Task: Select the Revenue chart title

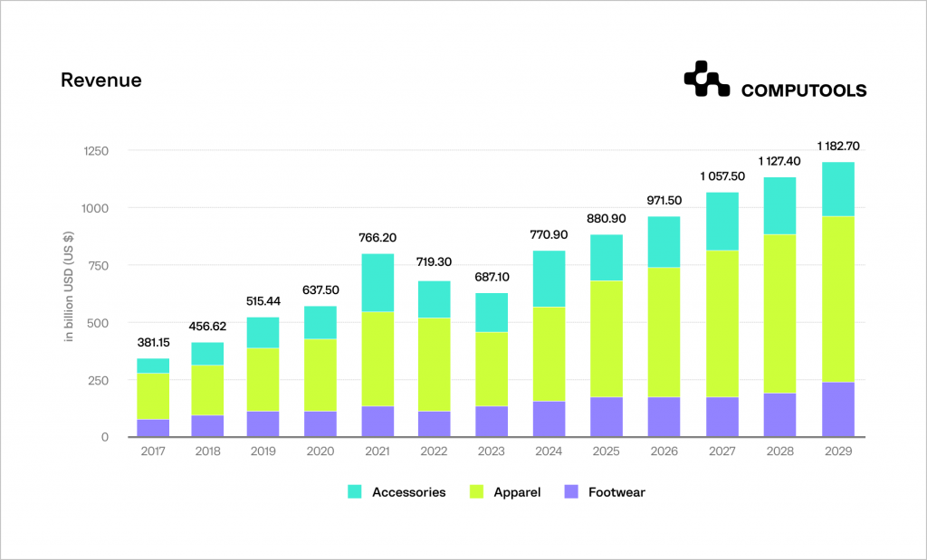Action: (100, 80)
